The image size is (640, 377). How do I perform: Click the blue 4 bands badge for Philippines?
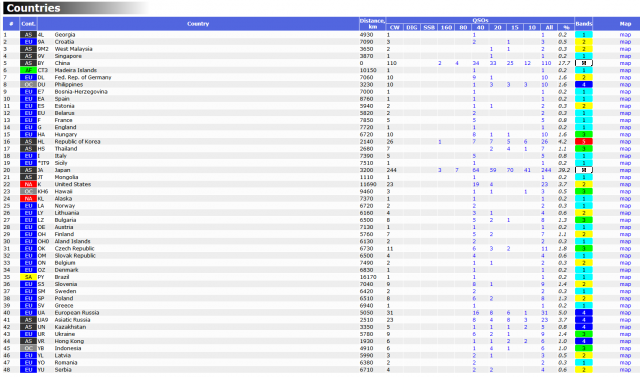click(584, 84)
